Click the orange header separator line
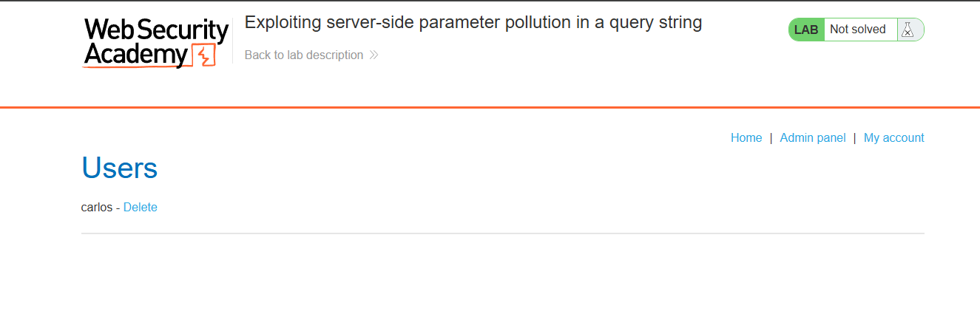Screen dimensions: 980x314 (x=490, y=107)
